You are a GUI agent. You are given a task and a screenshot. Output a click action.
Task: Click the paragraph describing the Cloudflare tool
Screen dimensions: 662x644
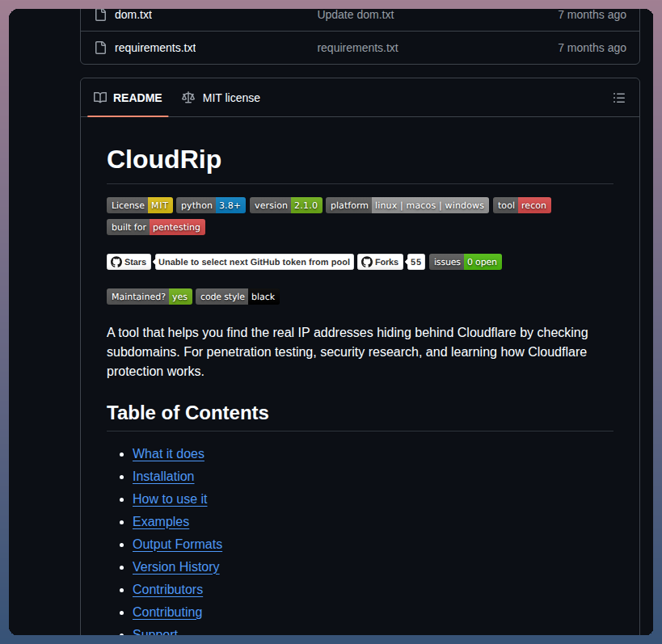click(347, 352)
